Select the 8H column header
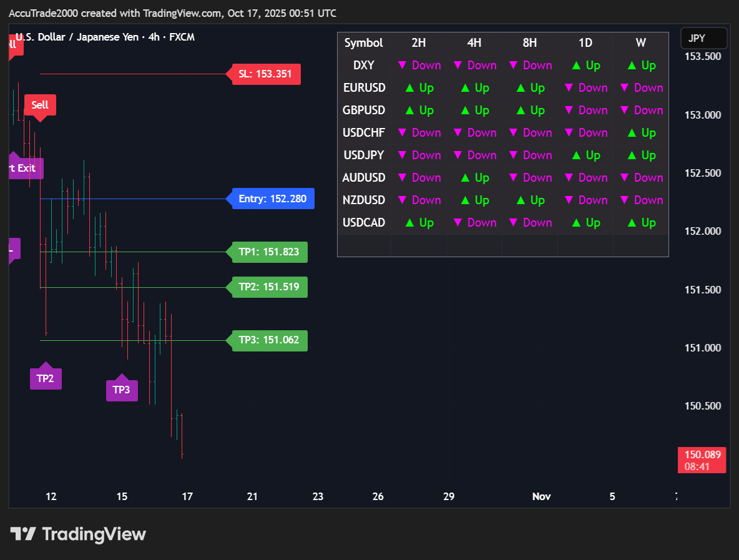739x560 pixels. tap(530, 43)
